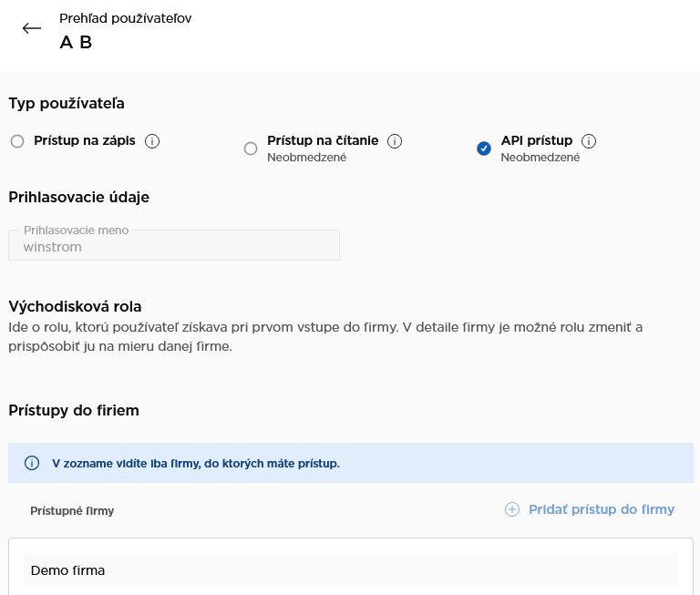The width and height of the screenshot is (700, 595).
Task: Click the info icon in the blue banner
Action: 32,463
